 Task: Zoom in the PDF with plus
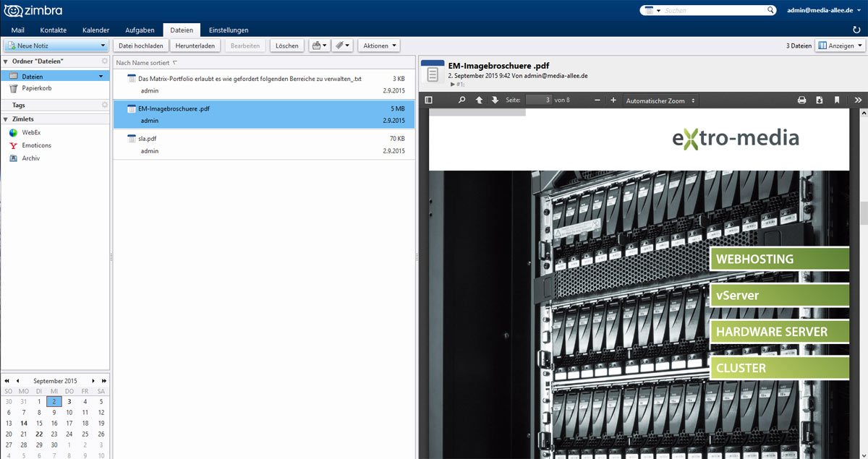tap(613, 100)
